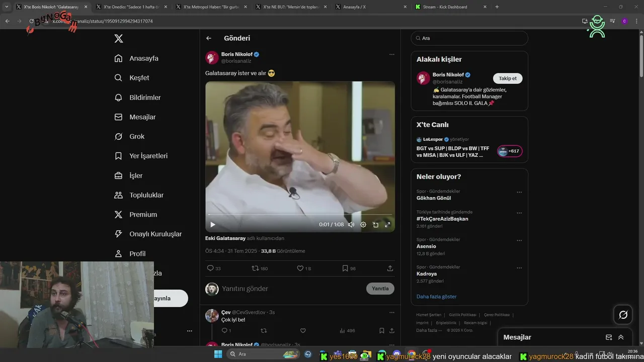The image size is (644, 362).
Task: Open options for Asensio trend
Action: [519, 240]
